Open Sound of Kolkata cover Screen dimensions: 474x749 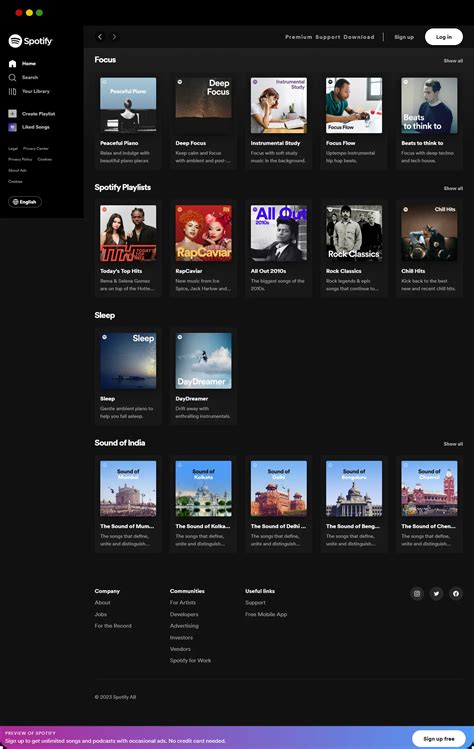[x=204, y=489]
